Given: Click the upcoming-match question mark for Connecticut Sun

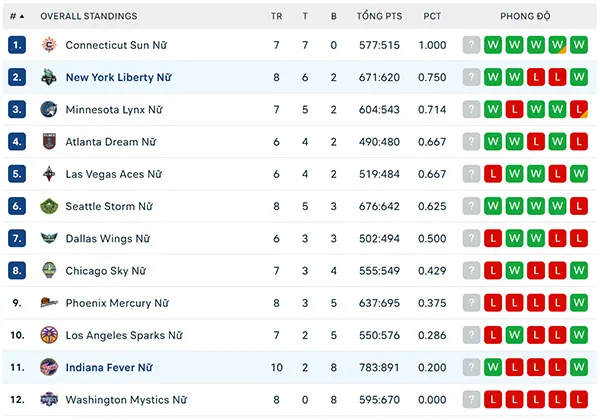Looking at the screenshot, I should 471,45.
